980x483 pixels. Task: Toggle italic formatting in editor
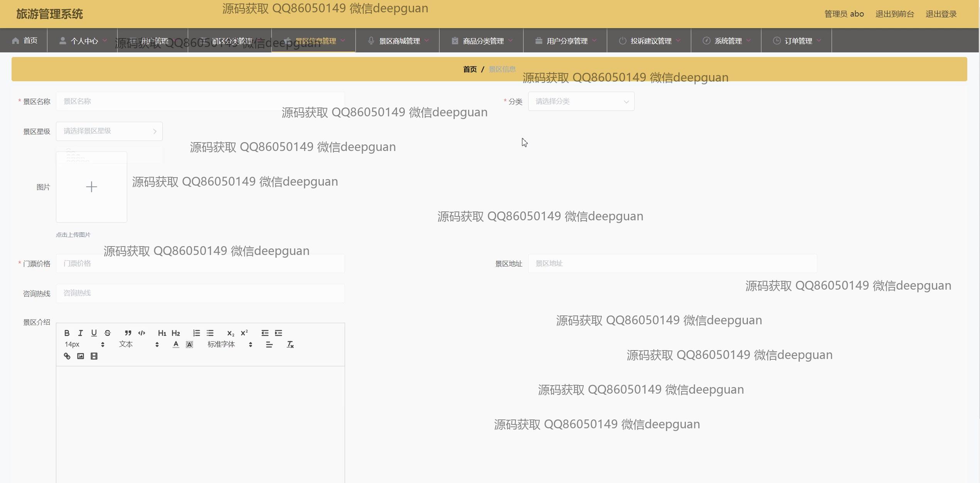click(x=80, y=333)
